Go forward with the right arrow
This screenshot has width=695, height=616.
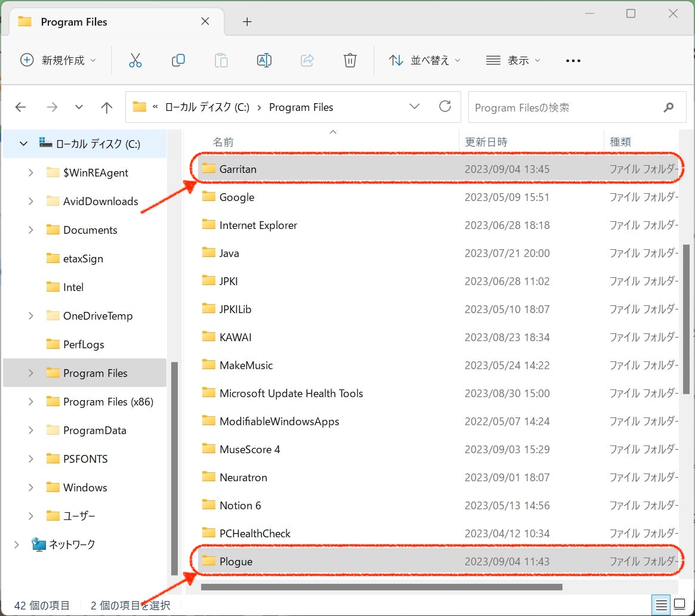[x=52, y=107]
